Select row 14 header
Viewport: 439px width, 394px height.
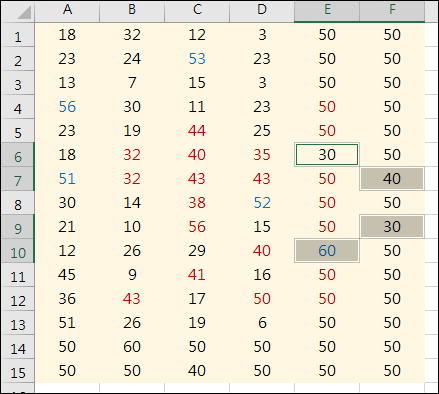18,347
